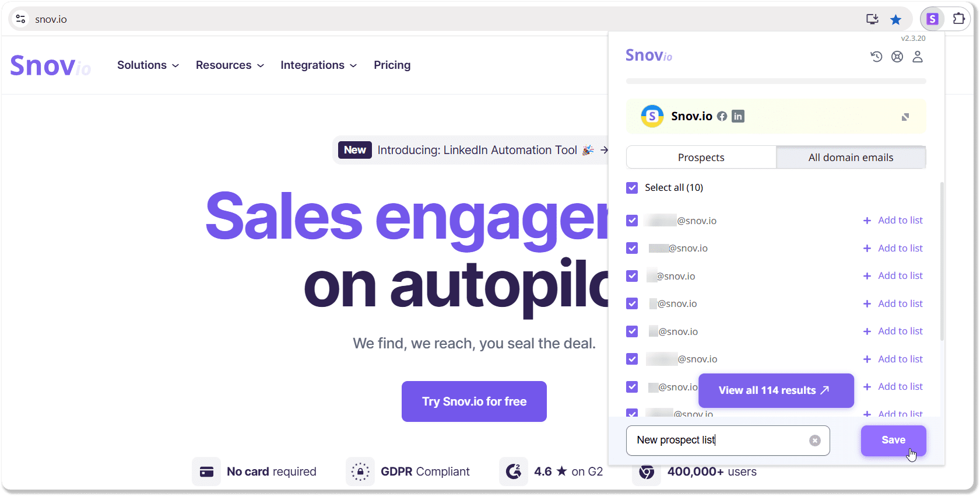Screen dimensions: 980x496
Task: Expand the Resources dropdown menu
Action: click(x=230, y=65)
